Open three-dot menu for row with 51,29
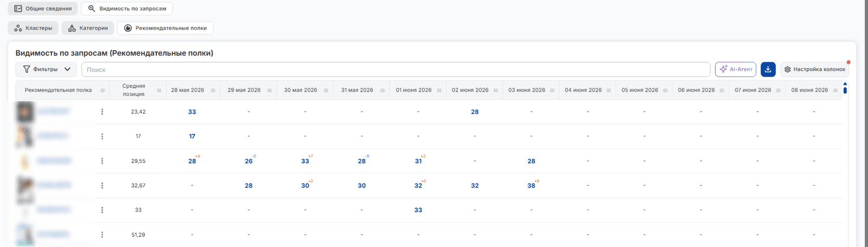 point(102,235)
